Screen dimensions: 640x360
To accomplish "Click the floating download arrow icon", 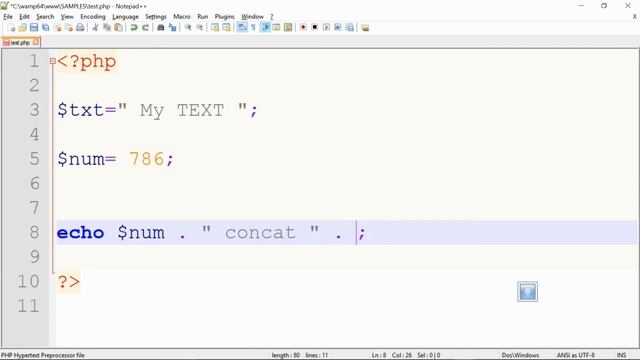I will pyautogui.click(x=527, y=291).
